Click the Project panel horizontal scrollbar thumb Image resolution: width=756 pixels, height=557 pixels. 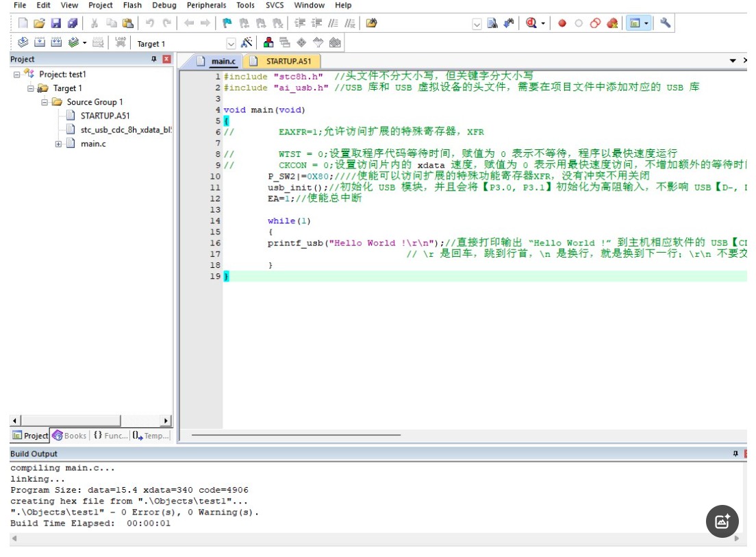(70, 421)
